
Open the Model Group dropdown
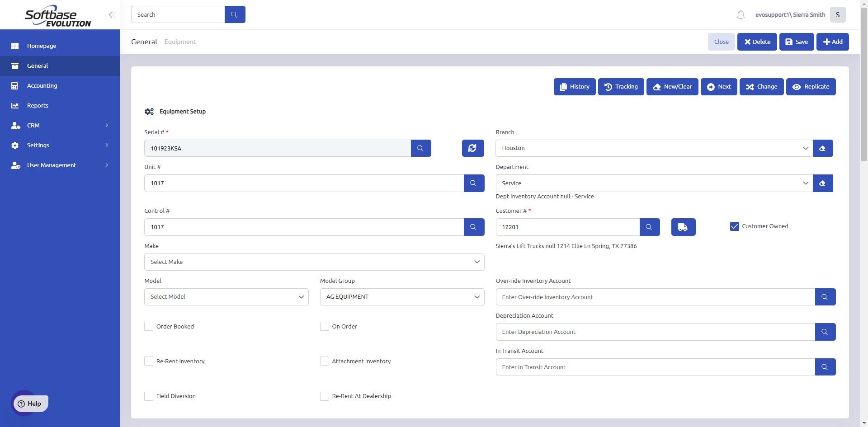(x=402, y=297)
